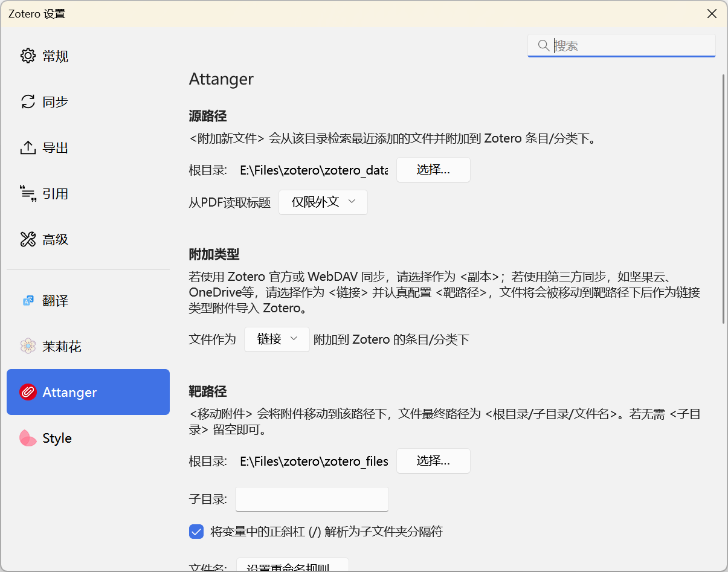Screen dimensions: 728x572
Task: Click 选择... for target path root directory
Action: (433, 461)
